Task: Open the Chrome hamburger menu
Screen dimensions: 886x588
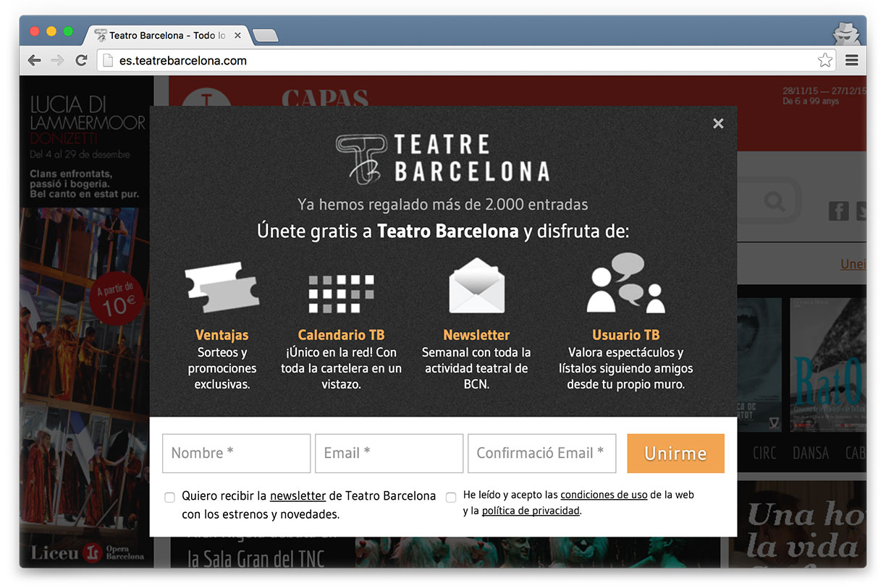Action: 852,61
